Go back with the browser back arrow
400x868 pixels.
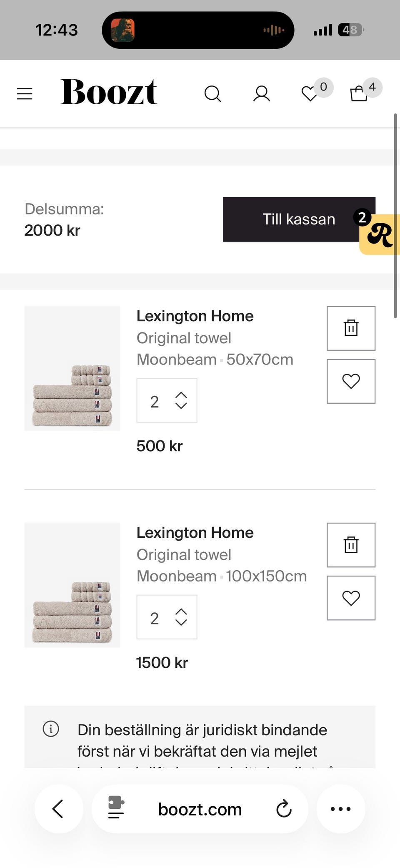[58, 809]
